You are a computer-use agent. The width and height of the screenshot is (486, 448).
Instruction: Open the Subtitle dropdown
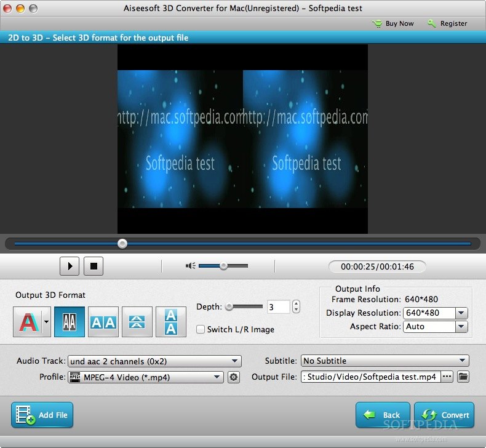(x=384, y=361)
